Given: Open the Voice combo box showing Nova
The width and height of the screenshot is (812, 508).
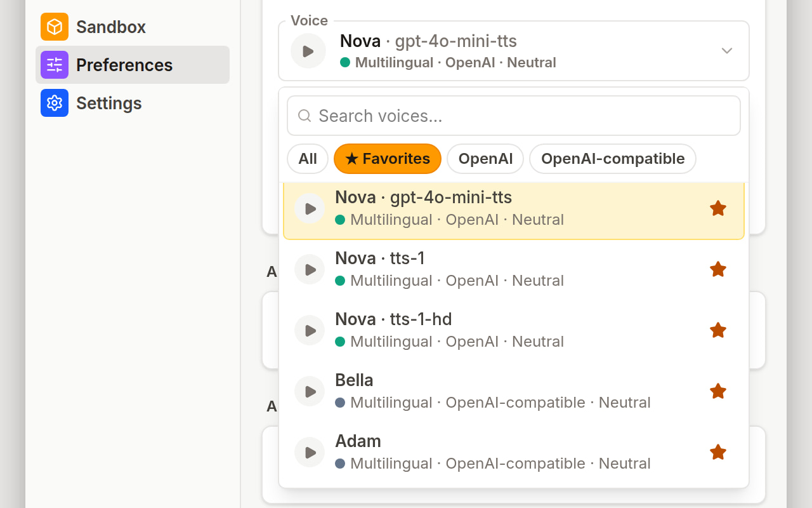Looking at the screenshot, I should pyautogui.click(x=514, y=51).
